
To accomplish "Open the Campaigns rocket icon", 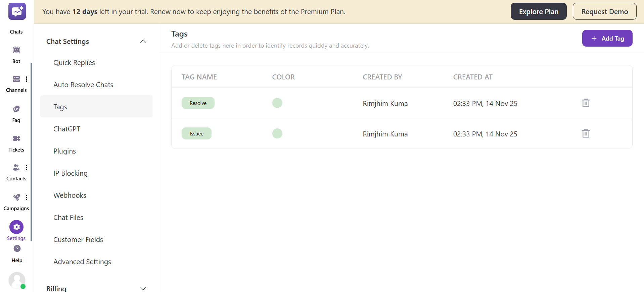I will [16, 197].
